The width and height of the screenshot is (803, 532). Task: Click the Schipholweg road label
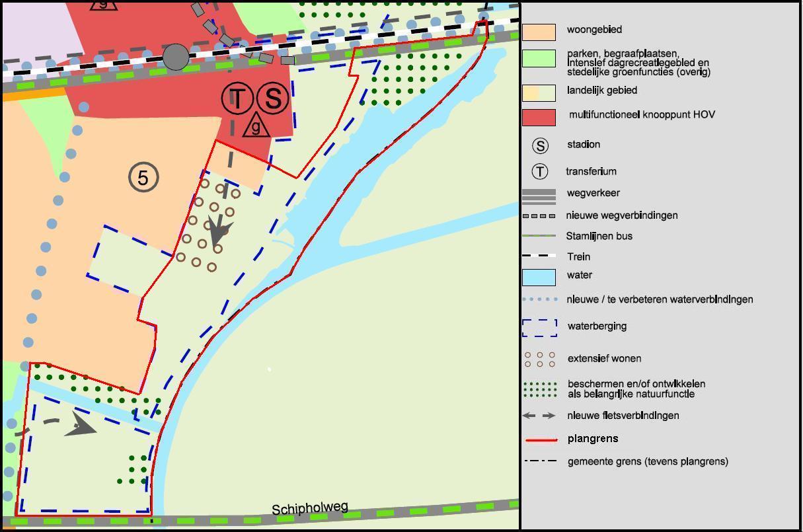310,508
